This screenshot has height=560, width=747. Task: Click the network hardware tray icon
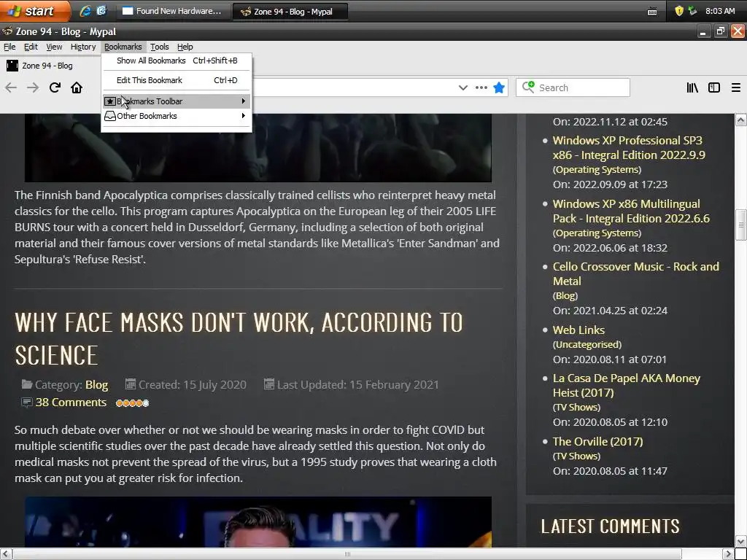pos(692,11)
